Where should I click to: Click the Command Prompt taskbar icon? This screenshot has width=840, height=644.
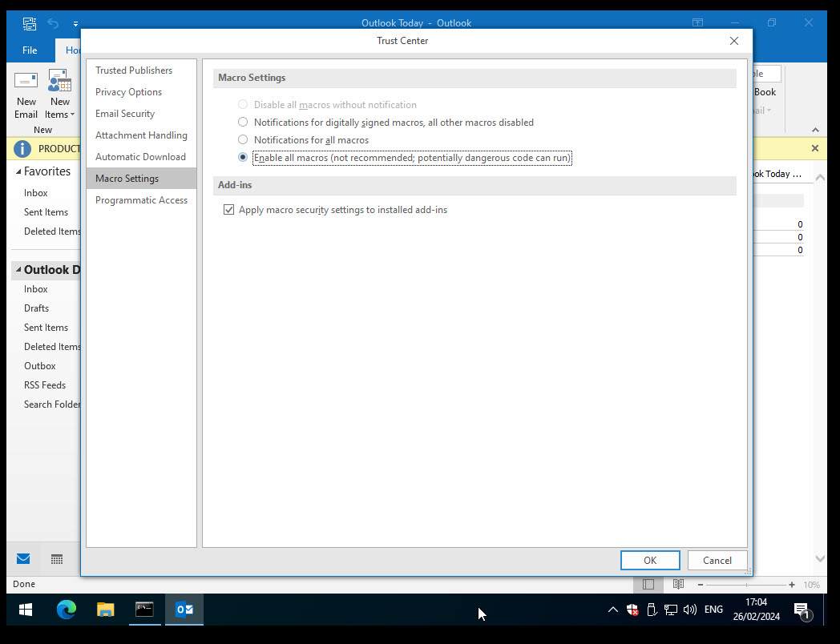coord(145,610)
